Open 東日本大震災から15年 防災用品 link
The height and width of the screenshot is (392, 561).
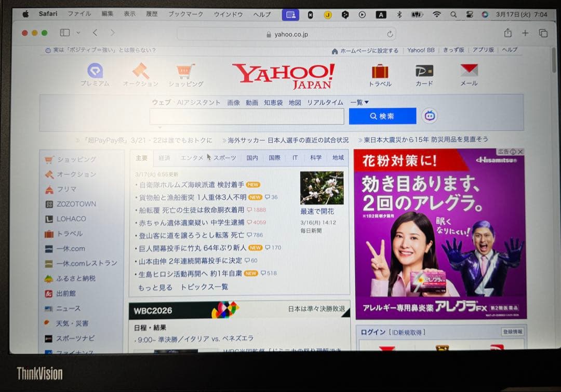pyautogui.click(x=425, y=140)
